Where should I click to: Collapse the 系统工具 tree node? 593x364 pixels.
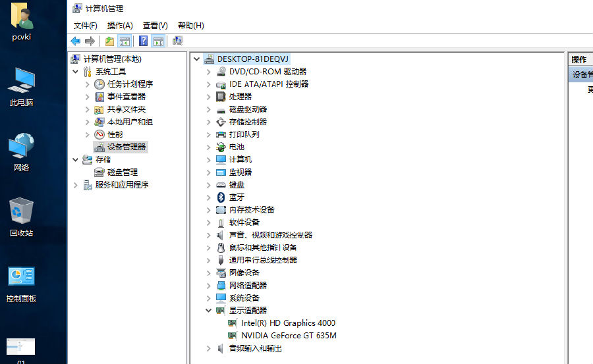click(x=76, y=72)
